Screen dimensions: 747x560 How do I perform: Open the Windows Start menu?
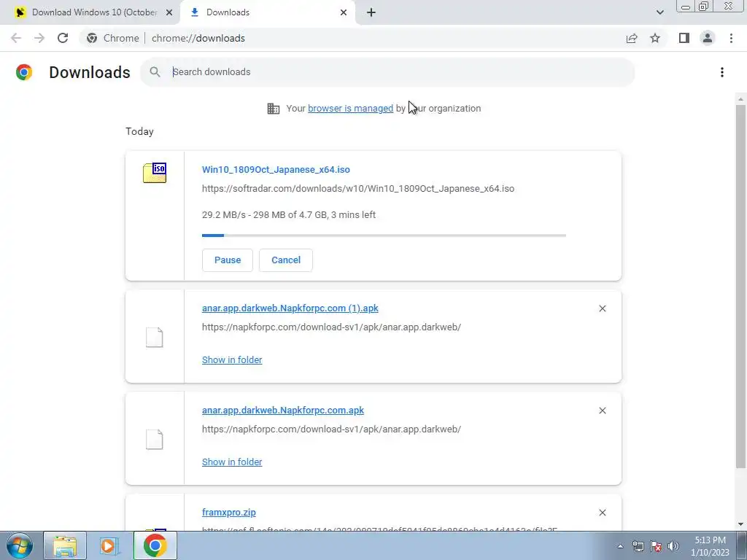click(20, 545)
